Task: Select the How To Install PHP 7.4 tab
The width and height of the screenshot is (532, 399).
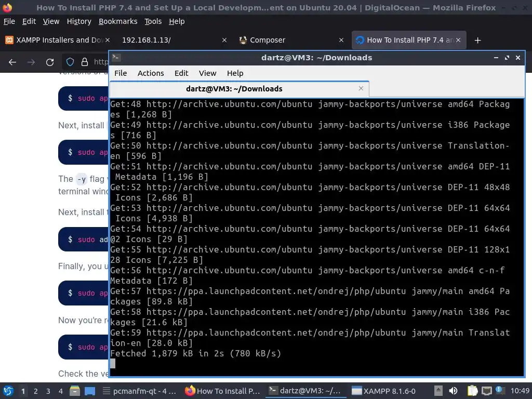Action: (x=409, y=40)
